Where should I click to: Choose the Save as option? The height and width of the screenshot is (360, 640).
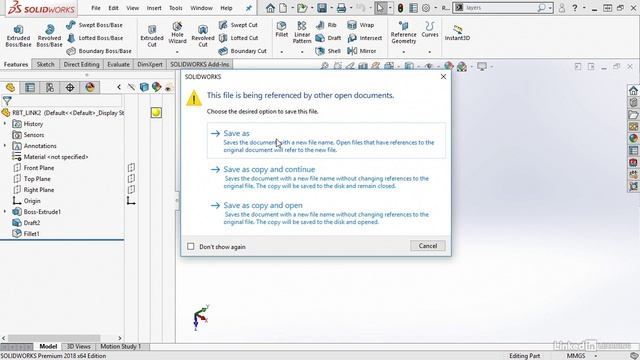tap(326, 140)
